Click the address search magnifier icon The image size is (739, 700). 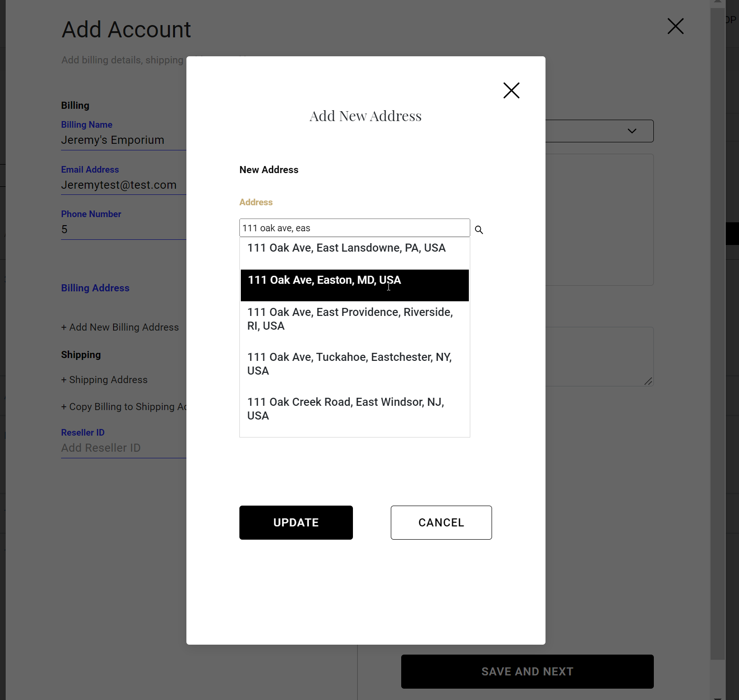tap(479, 230)
